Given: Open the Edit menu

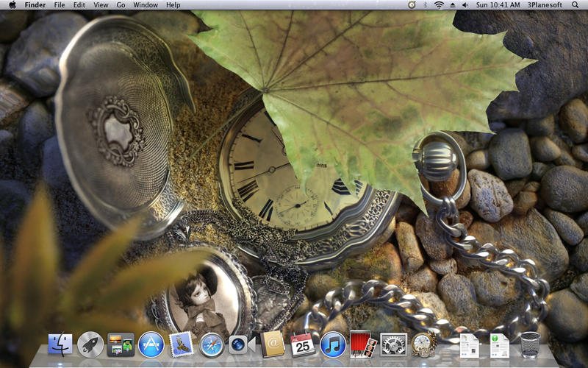Looking at the screenshot, I should click(x=79, y=5).
